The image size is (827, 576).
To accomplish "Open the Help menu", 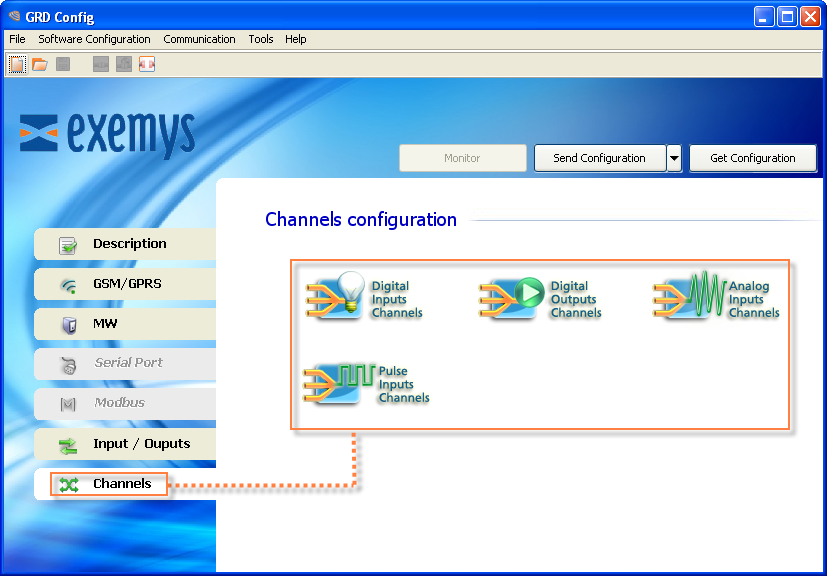I will coord(295,39).
